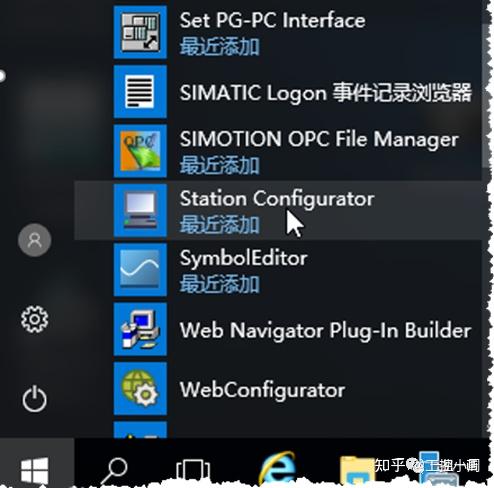Open taskbar search magnifier
This screenshot has width=494, height=488.
114,471
